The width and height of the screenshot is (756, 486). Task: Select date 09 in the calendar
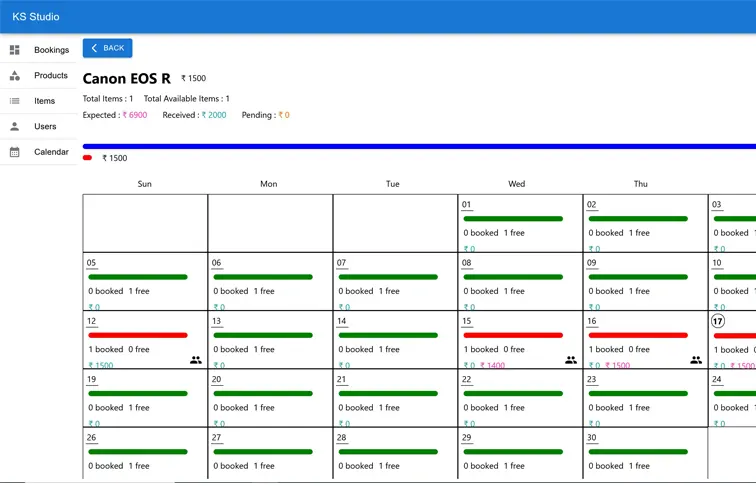[592, 263]
